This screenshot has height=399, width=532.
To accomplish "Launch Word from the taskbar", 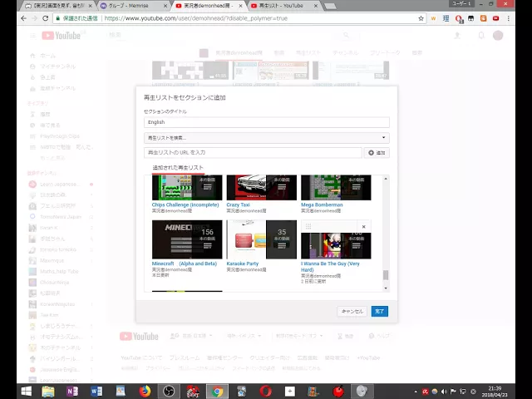I will point(96,392).
